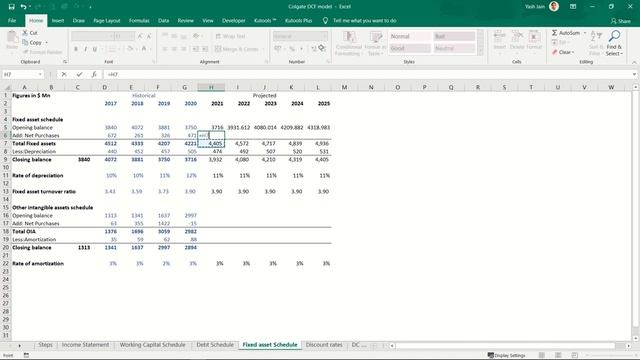
Task: Click column H header
Action: [211, 87]
